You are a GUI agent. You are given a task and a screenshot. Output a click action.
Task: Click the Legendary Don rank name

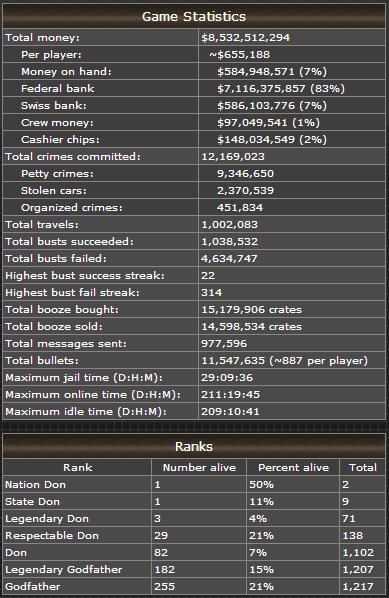(x=47, y=519)
